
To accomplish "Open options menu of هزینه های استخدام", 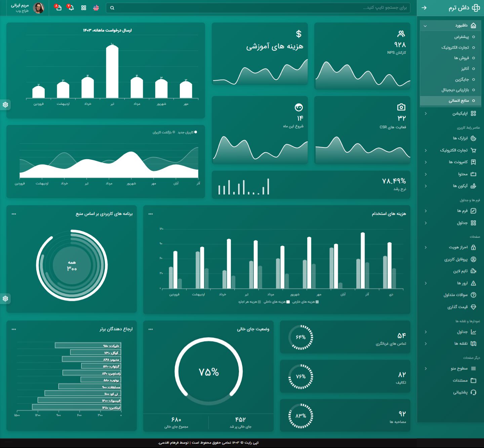I will [x=151, y=214].
